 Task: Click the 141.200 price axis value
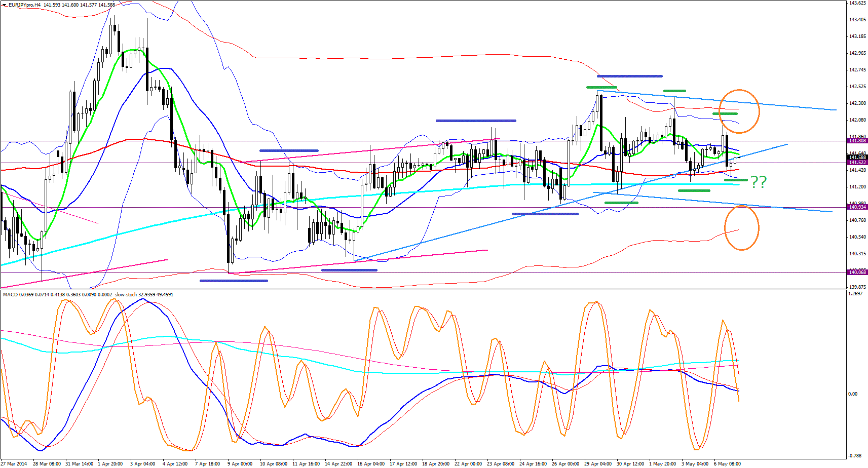(x=857, y=187)
